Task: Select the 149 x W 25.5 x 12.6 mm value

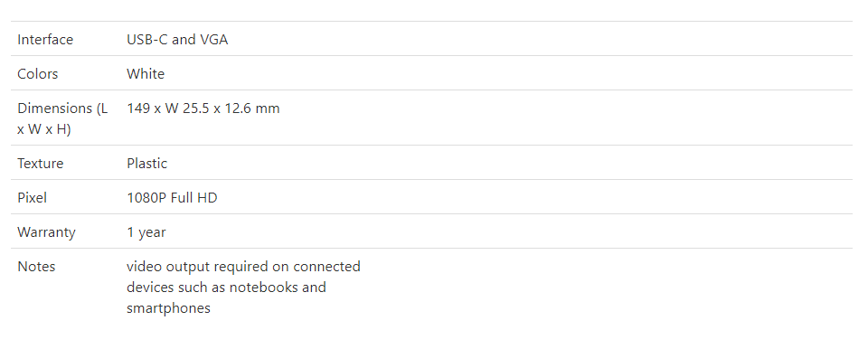Action: [203, 108]
